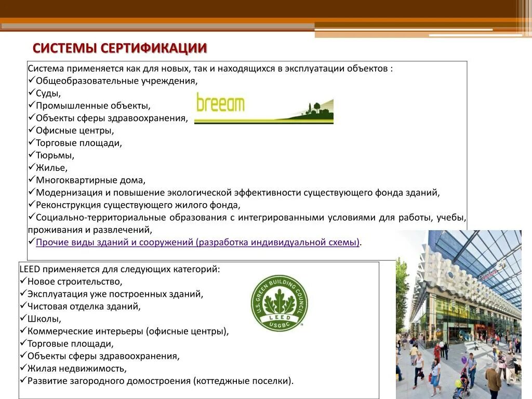532x399 pixels.
Task: Click the LEED USGBC round logo
Action: (279, 303)
